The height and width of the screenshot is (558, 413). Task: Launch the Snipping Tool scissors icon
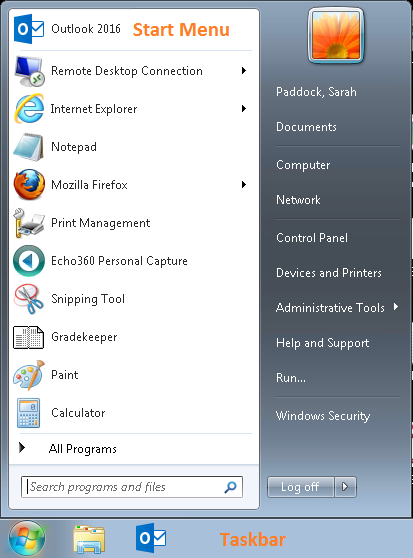(x=28, y=299)
